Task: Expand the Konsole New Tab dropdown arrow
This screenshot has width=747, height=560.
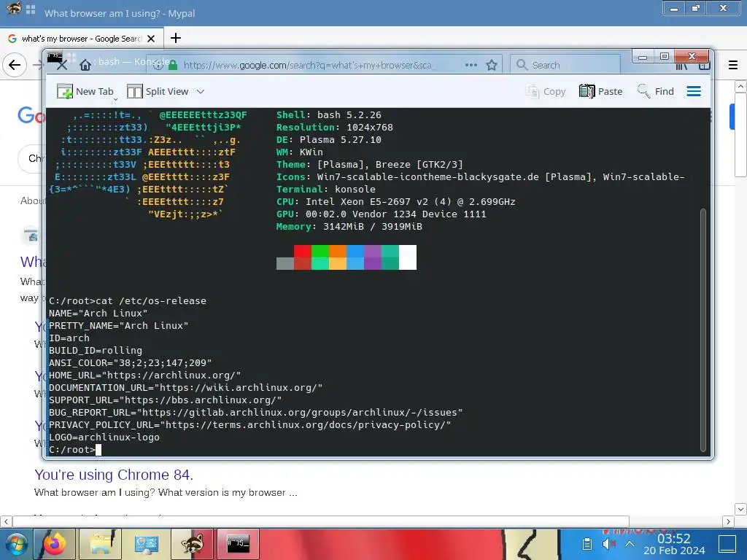Action: coord(115,99)
